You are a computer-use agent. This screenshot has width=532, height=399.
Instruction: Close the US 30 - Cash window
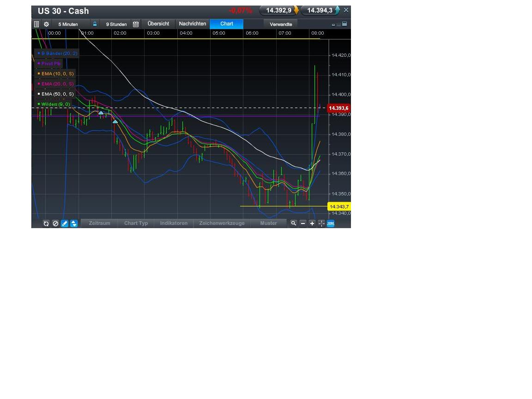click(x=346, y=10)
